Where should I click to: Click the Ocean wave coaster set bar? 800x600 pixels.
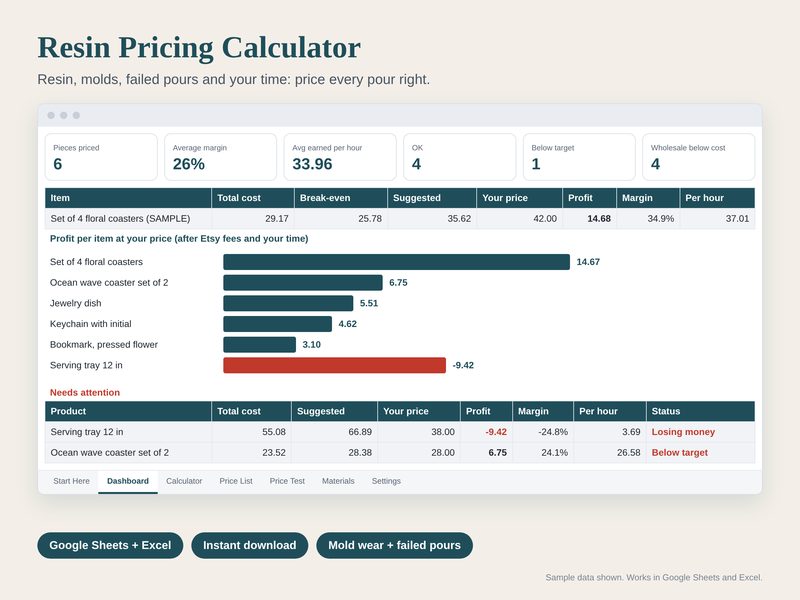pyautogui.click(x=303, y=283)
